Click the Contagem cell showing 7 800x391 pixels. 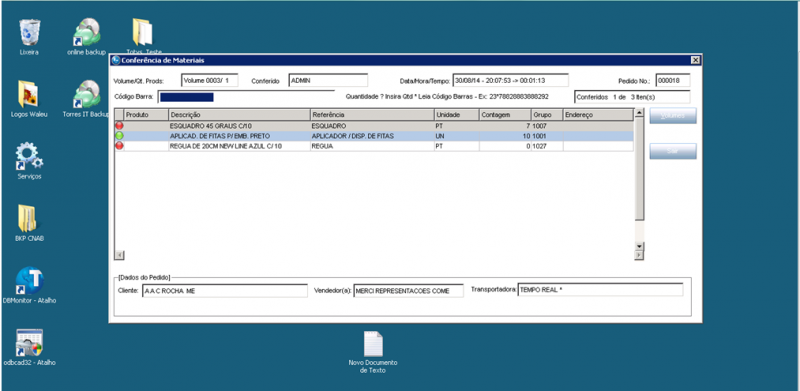click(505, 126)
